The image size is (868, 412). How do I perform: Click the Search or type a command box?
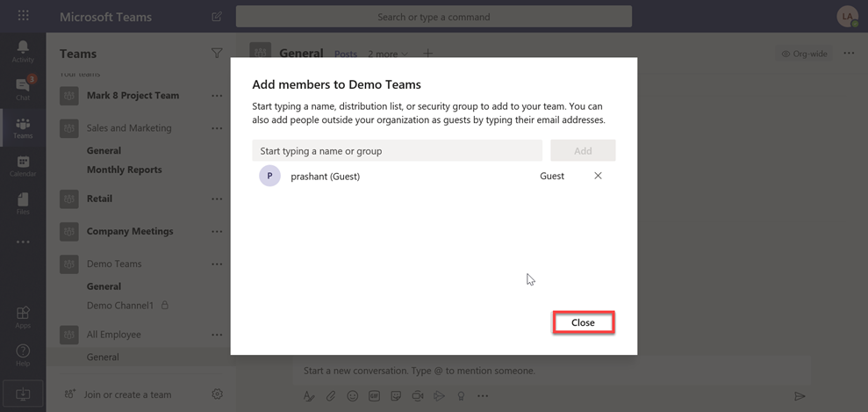click(x=434, y=17)
